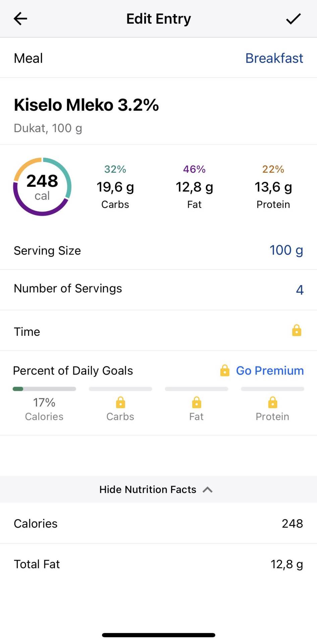Tap the 248 cal macro ring chart
Screen dimensions: 317x644
42,186
